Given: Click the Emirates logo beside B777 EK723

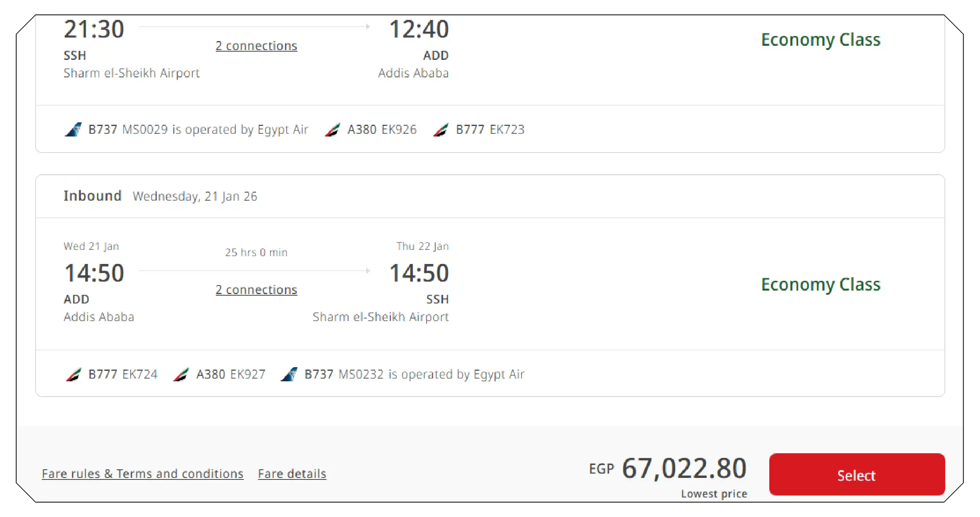Looking at the screenshot, I should tap(442, 129).
